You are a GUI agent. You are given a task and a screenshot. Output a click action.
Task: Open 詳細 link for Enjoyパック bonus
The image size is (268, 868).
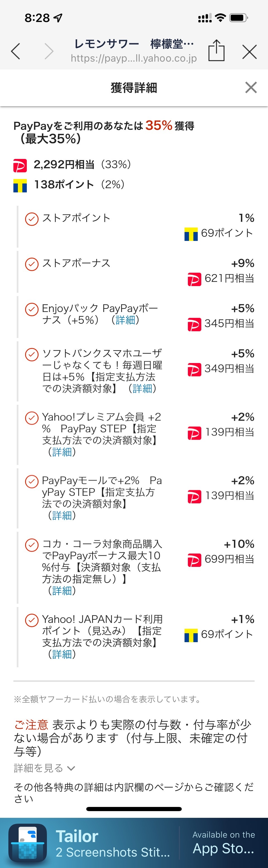tap(125, 320)
